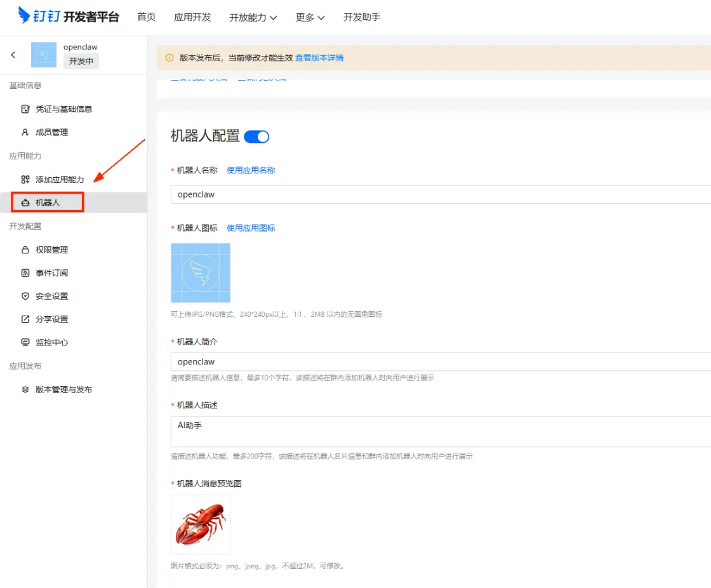Click 使用应用名称 to reuse app name
Image resolution: width=711 pixels, height=588 pixels.
250,170
